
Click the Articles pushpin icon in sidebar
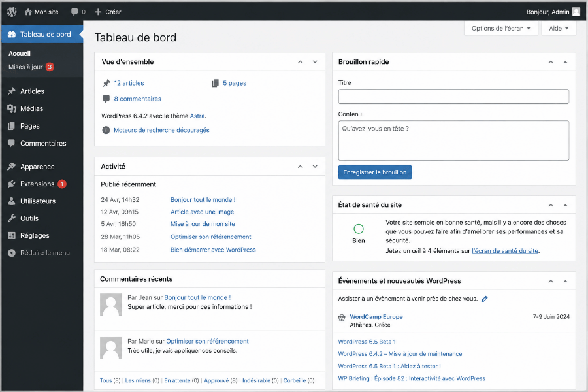pyautogui.click(x=12, y=91)
